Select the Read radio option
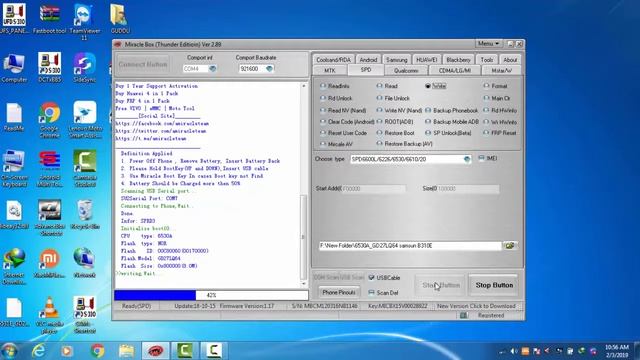This screenshot has height=360, width=640. click(x=387, y=86)
